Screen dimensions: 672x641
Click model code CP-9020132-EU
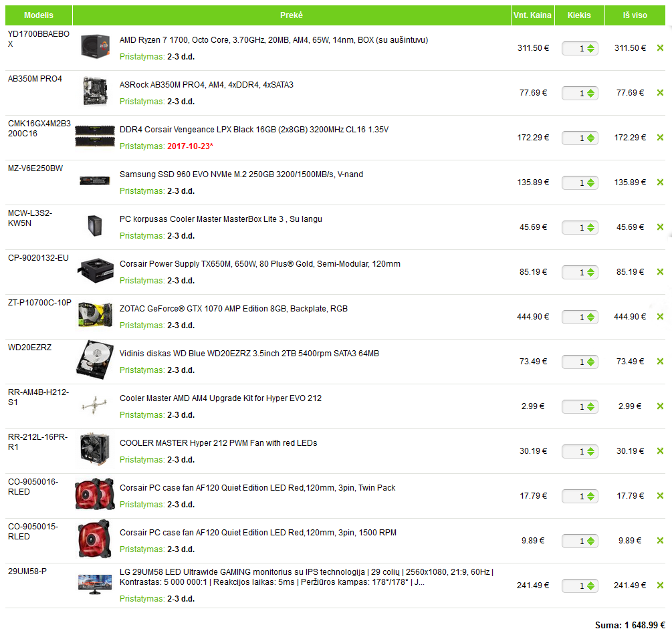(38, 258)
